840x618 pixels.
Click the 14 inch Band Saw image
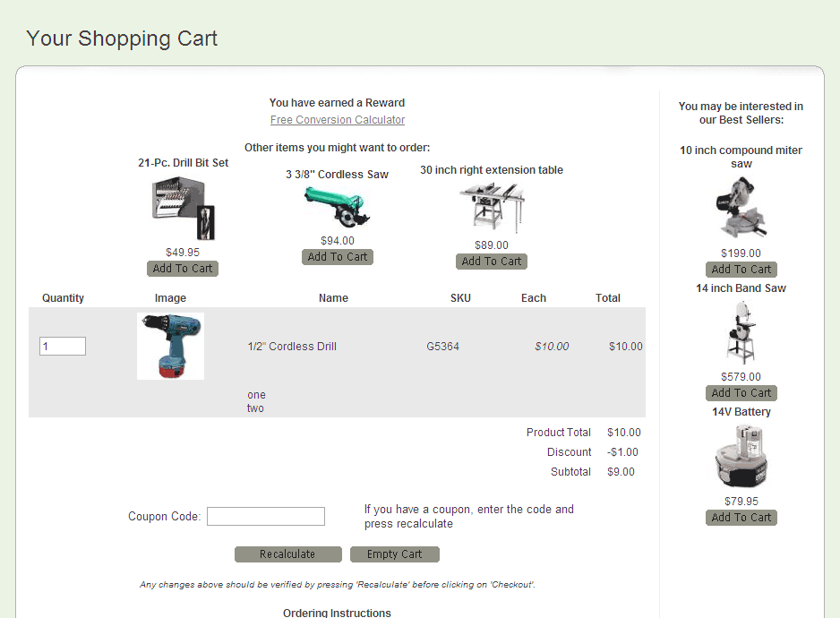(741, 332)
